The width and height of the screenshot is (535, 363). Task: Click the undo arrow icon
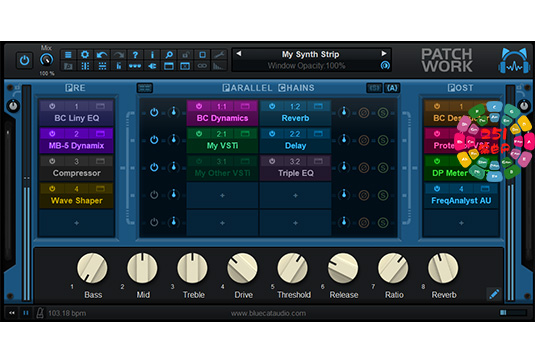pyautogui.click(x=102, y=55)
